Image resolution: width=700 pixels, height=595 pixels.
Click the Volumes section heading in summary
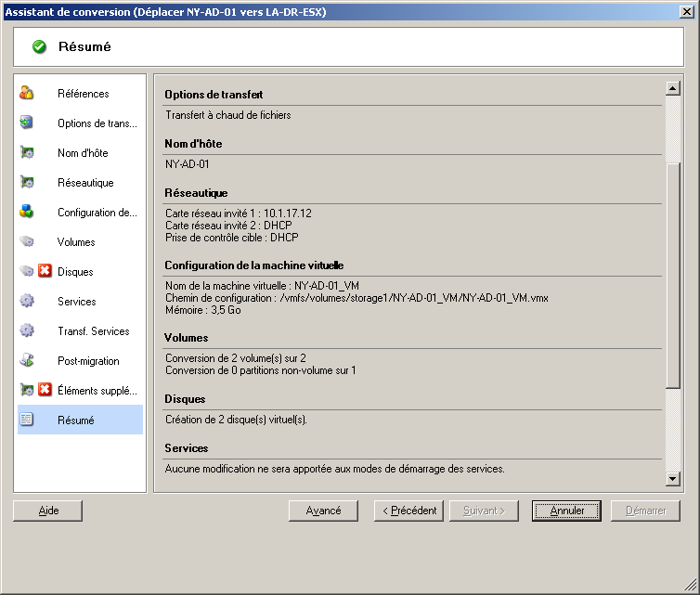point(187,338)
